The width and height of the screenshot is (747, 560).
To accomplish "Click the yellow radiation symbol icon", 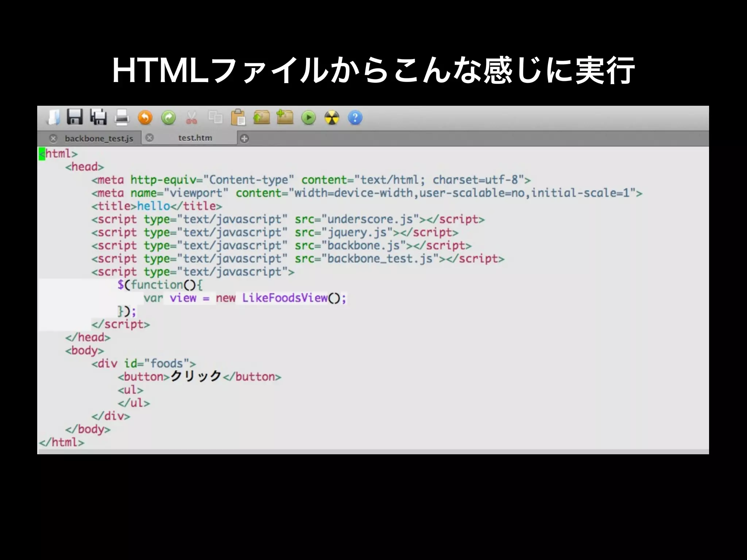I will (332, 118).
